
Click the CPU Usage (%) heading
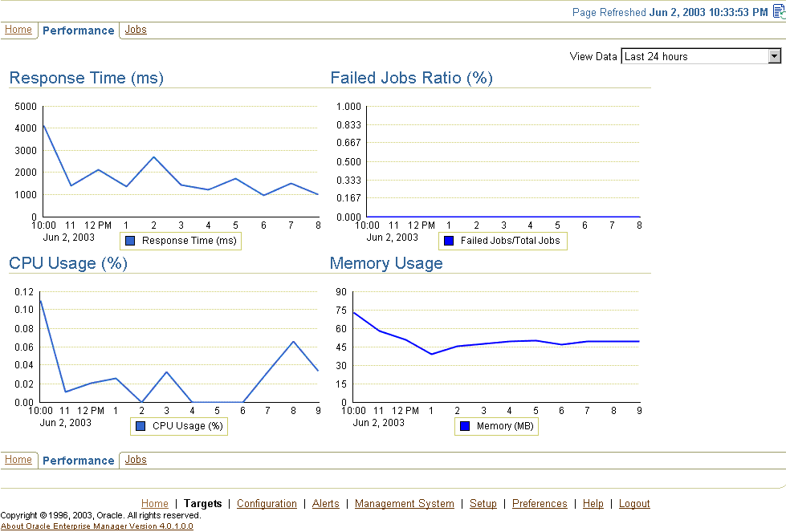point(68,263)
